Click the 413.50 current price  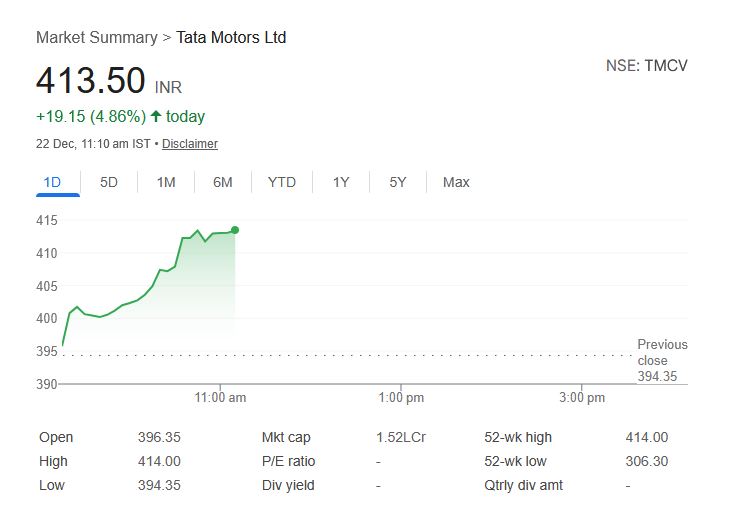90,82
